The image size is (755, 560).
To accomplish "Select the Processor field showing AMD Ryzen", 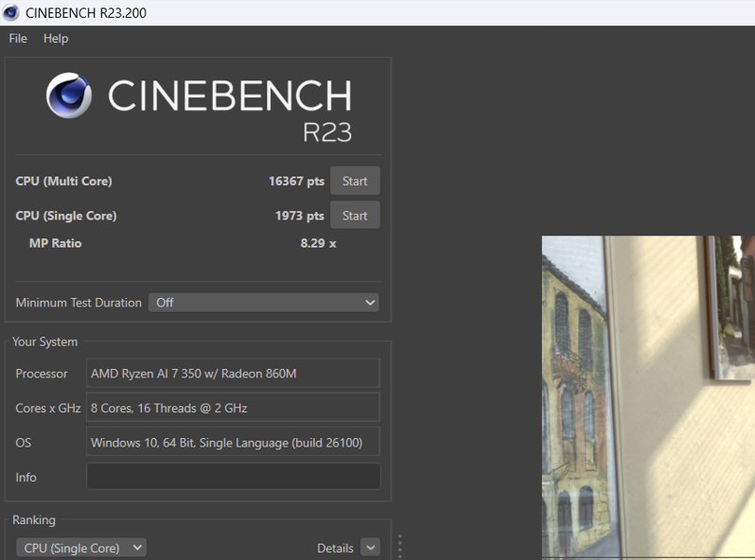I will 233,374.
